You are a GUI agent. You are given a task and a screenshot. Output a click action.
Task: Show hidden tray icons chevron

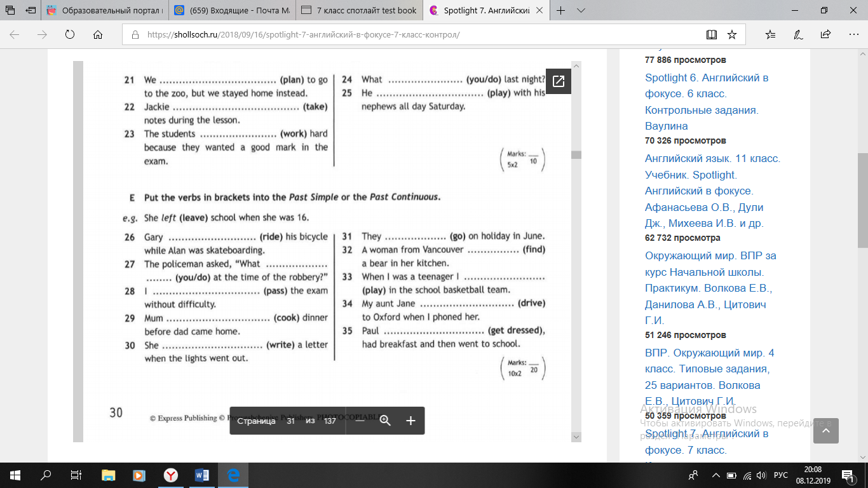[715, 475]
